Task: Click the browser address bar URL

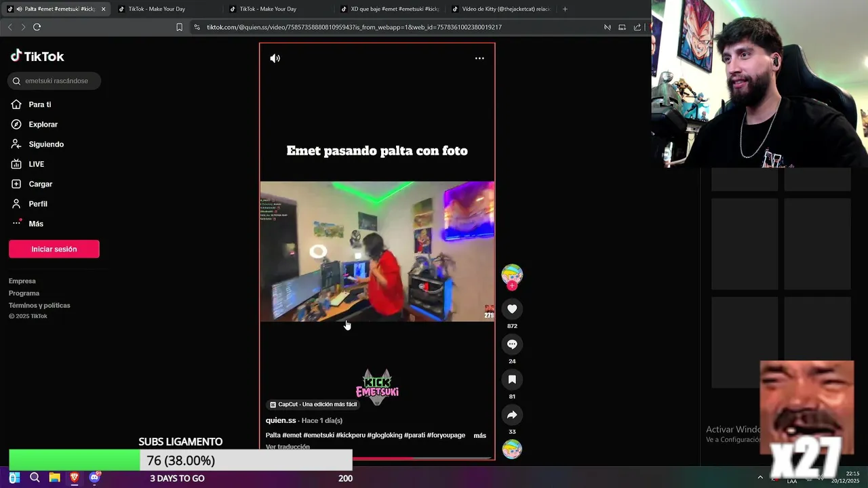Action: 354,27
